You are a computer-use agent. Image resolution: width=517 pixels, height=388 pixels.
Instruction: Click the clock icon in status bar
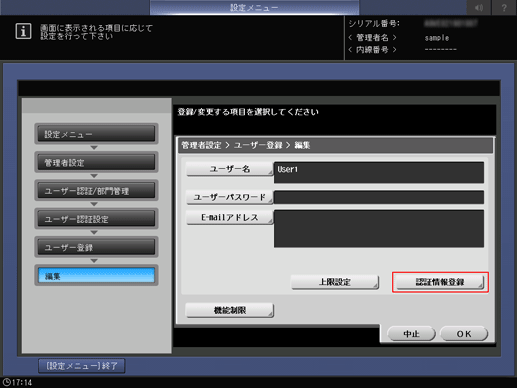[6, 382]
